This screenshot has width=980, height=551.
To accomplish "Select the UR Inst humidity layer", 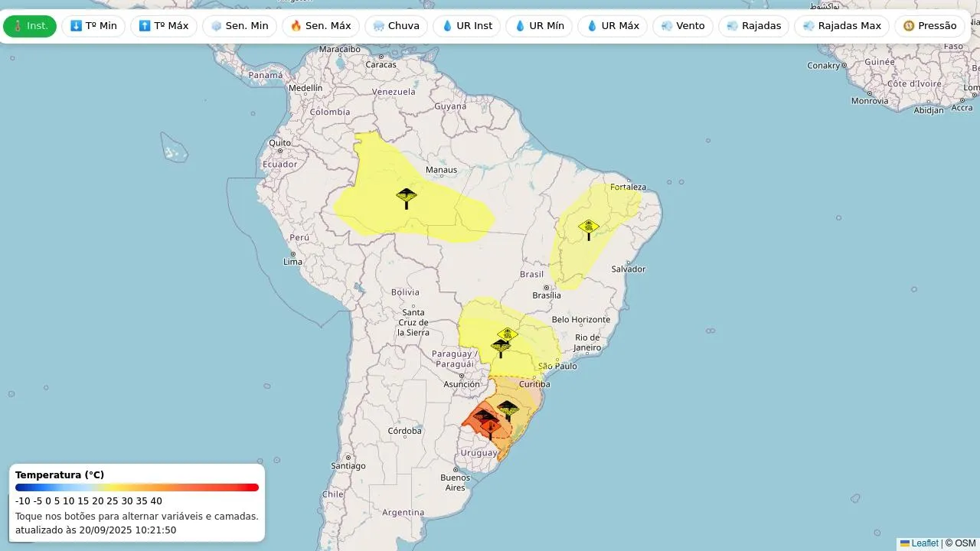I will pyautogui.click(x=467, y=26).
